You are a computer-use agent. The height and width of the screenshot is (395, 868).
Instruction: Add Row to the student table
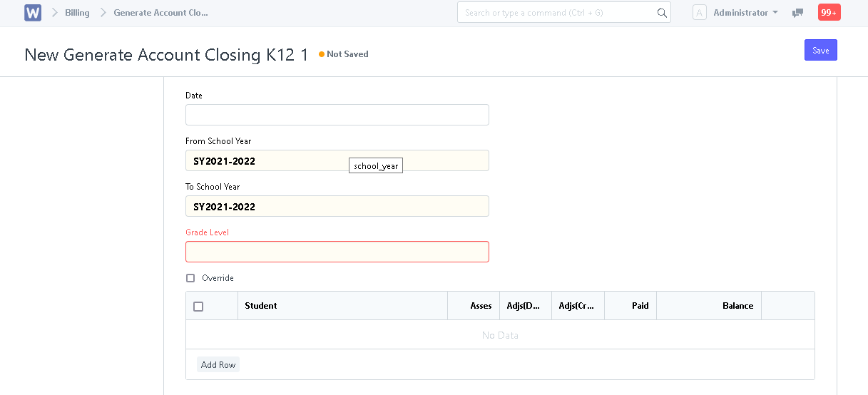(218, 364)
